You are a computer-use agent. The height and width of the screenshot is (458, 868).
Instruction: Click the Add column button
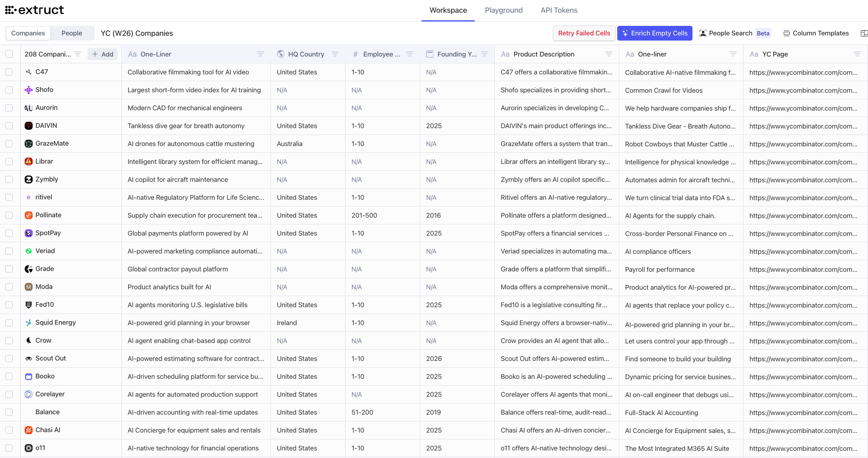pyautogui.click(x=102, y=54)
